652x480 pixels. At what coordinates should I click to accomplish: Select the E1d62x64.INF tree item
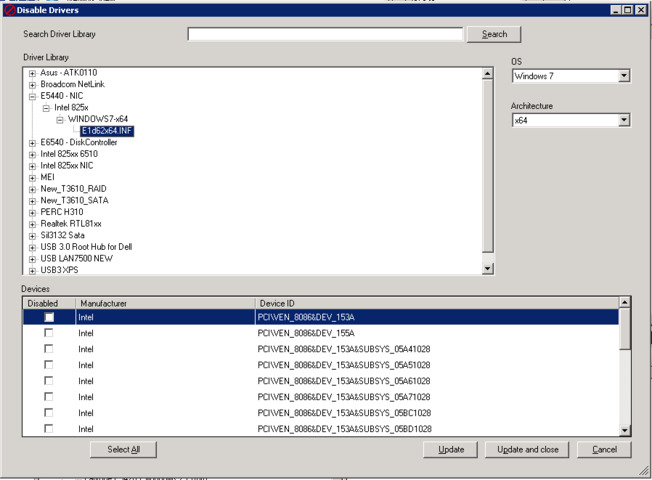[x=107, y=131]
